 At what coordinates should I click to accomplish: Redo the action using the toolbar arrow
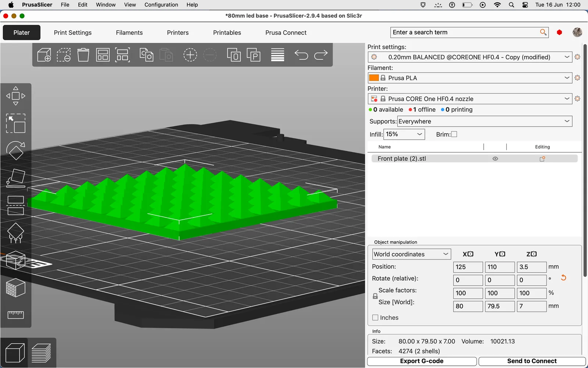[x=321, y=55]
